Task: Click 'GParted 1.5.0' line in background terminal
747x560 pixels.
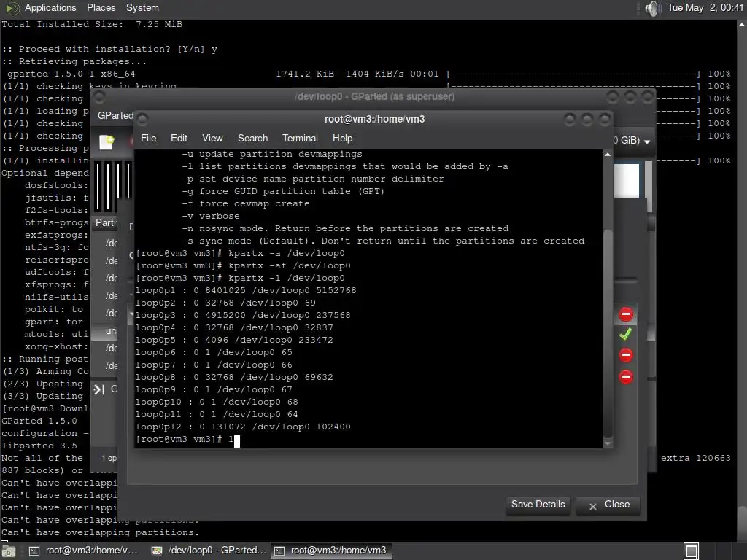Action: pyautogui.click(x=39, y=421)
